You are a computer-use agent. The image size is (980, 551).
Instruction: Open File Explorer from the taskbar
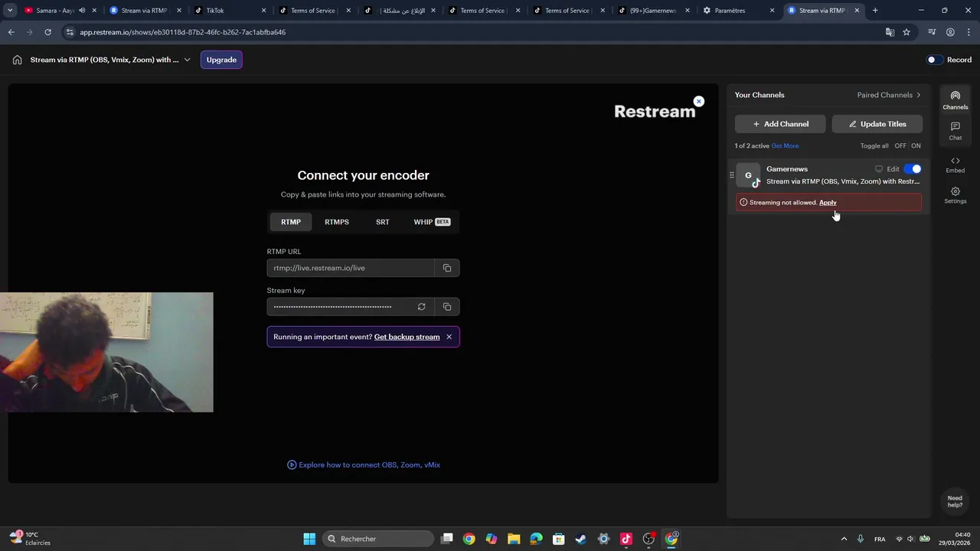tap(514, 539)
